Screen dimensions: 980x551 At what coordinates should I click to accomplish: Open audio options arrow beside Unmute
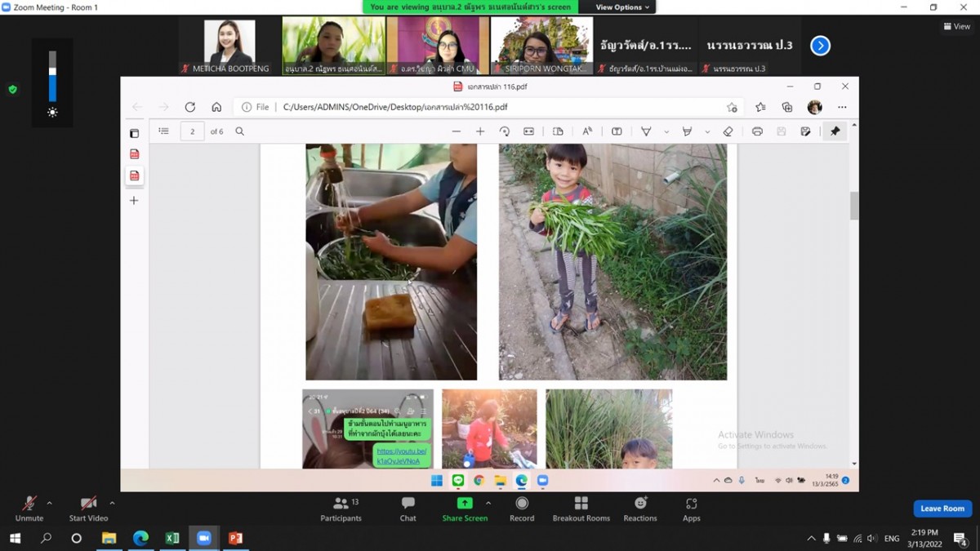pos(50,503)
